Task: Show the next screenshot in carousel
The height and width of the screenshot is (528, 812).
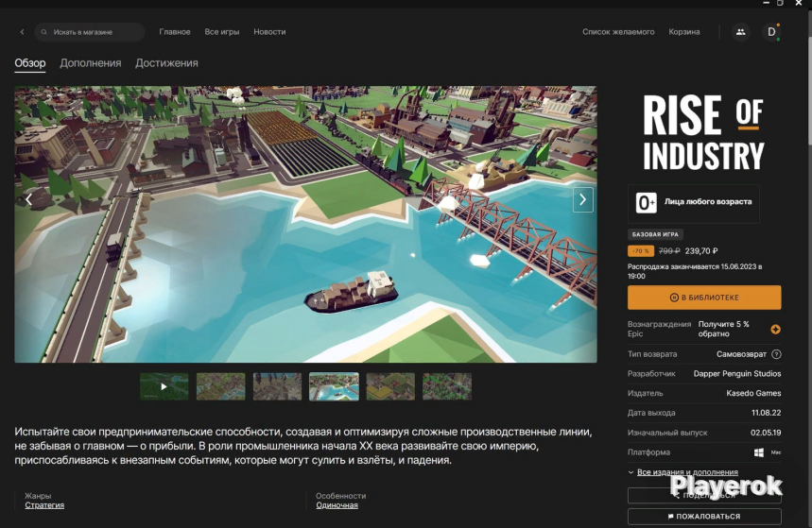Action: [x=582, y=199]
